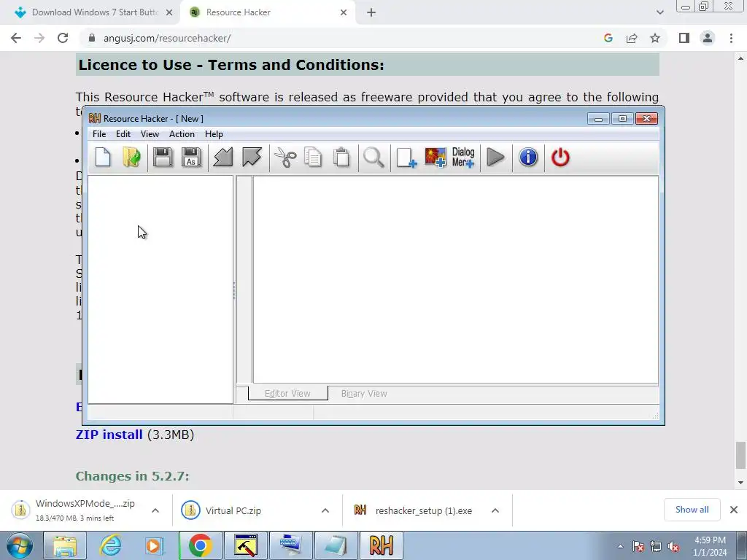The height and width of the screenshot is (560, 747).
Task: Click the Cut scissors icon
Action: click(285, 157)
